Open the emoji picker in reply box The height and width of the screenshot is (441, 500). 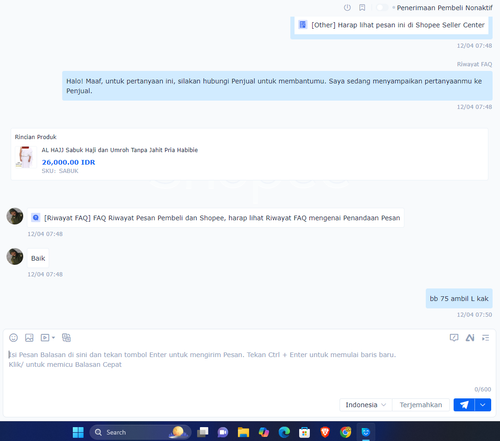(13, 338)
